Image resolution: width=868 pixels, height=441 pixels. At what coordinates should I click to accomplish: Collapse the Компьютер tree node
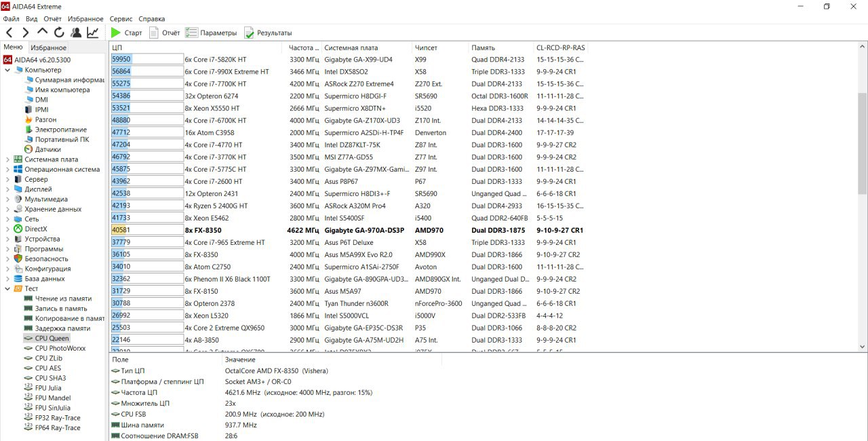coord(7,70)
